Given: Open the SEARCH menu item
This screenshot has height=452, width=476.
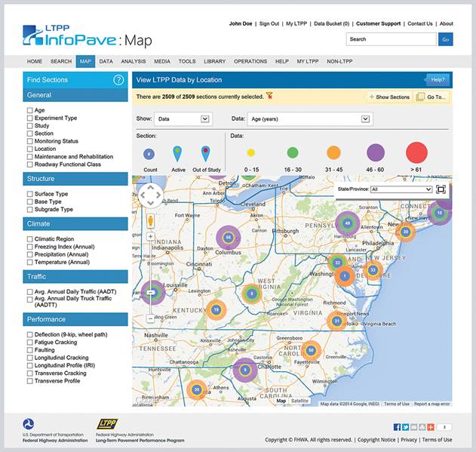Looking at the screenshot, I should pos(61,61).
